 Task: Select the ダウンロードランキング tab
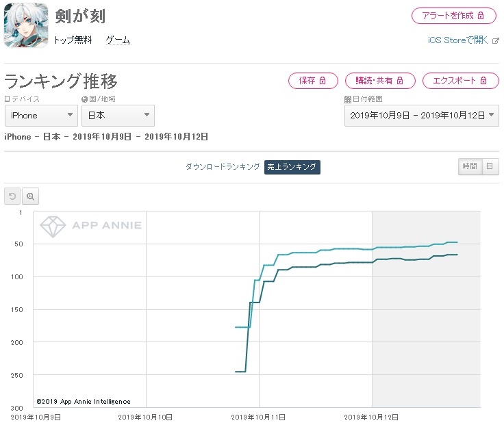223,167
